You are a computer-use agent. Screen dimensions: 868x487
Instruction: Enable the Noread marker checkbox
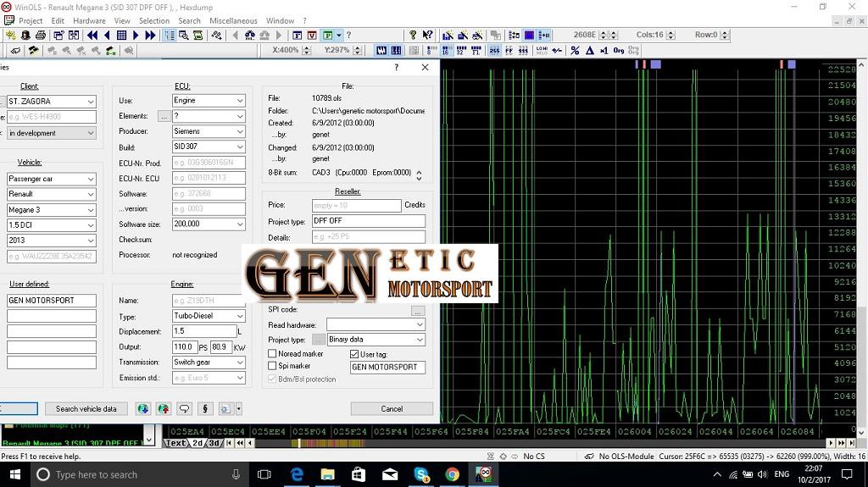(x=272, y=354)
